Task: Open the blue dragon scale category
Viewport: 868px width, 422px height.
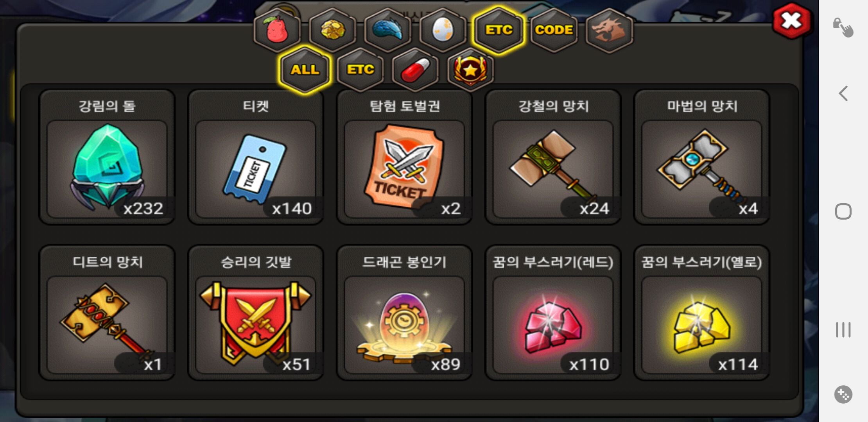Action: coord(387,30)
